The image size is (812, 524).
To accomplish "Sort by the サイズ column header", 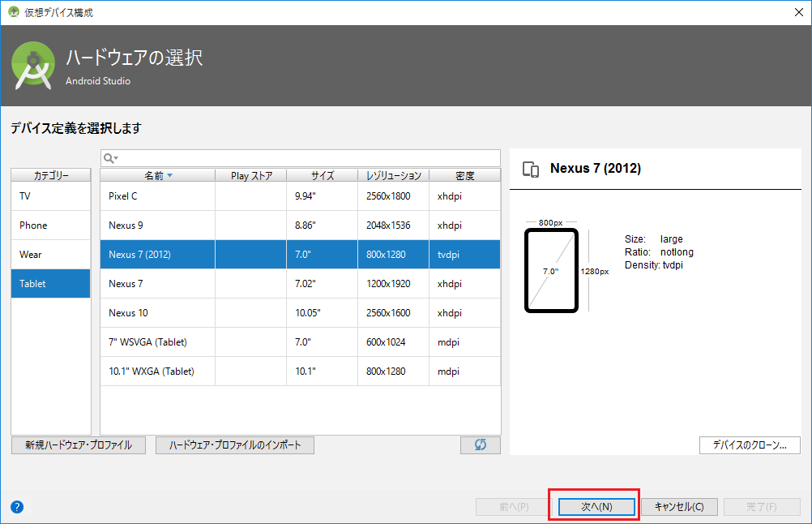I will click(x=322, y=176).
